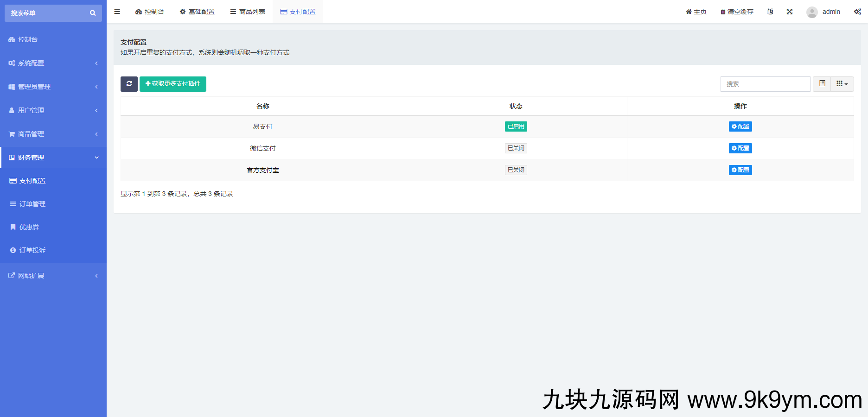This screenshot has width=868, height=417.
Task: Enable 微信支付 payment status toggle
Action: pyautogui.click(x=516, y=148)
